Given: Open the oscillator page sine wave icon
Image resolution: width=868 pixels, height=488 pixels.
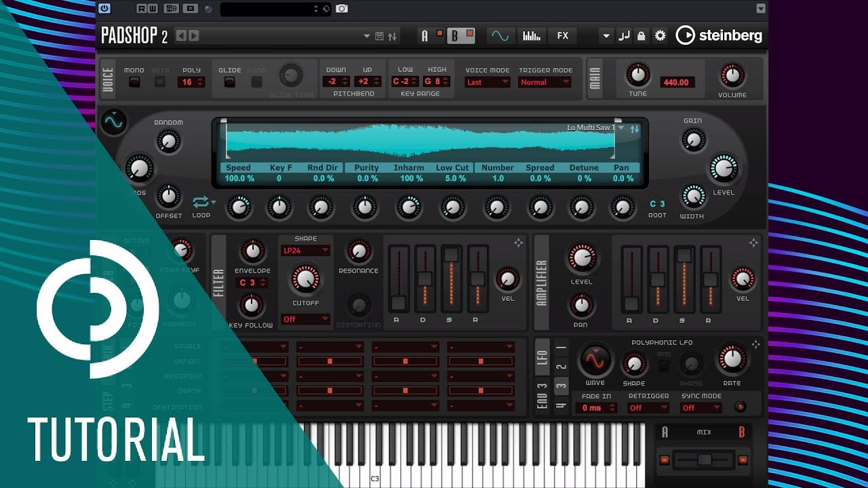Looking at the screenshot, I should [x=500, y=36].
